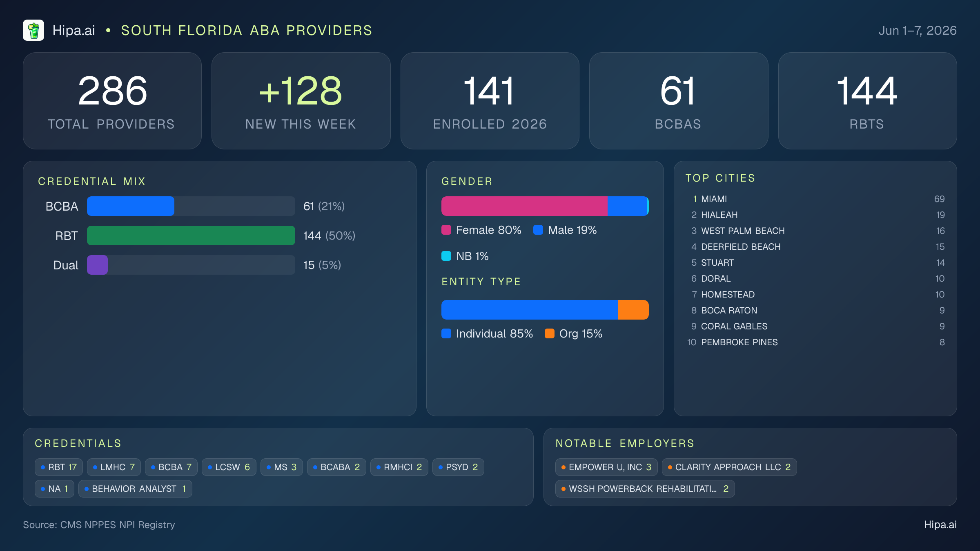Screen dimensions: 980x551
Task: Click the Individual blue legend square
Action: (446, 333)
